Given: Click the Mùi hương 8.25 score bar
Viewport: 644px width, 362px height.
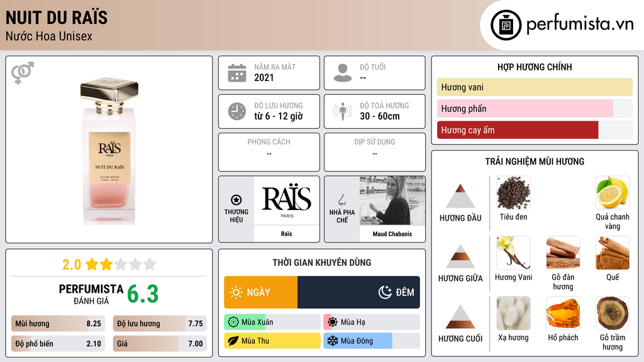Looking at the screenshot, I should (58, 324).
